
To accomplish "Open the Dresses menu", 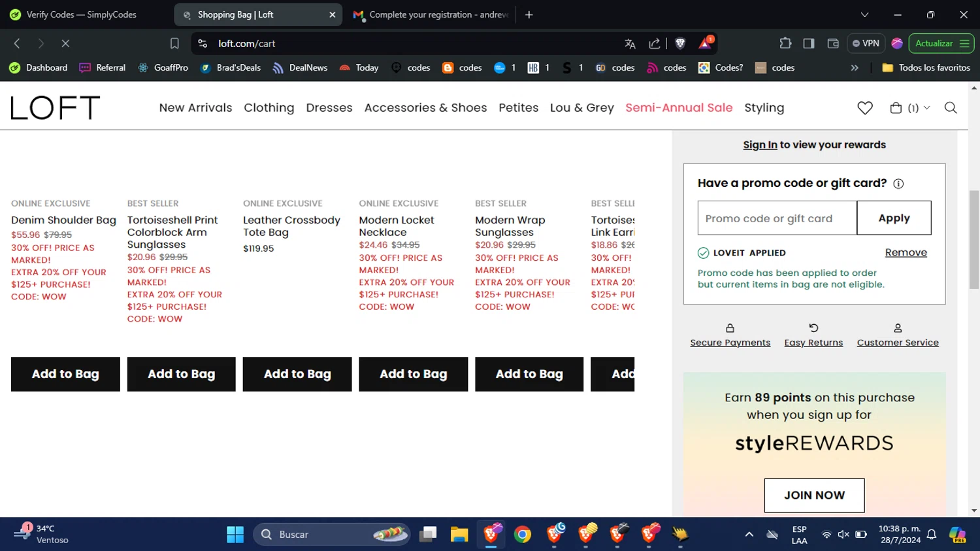I will (329, 108).
